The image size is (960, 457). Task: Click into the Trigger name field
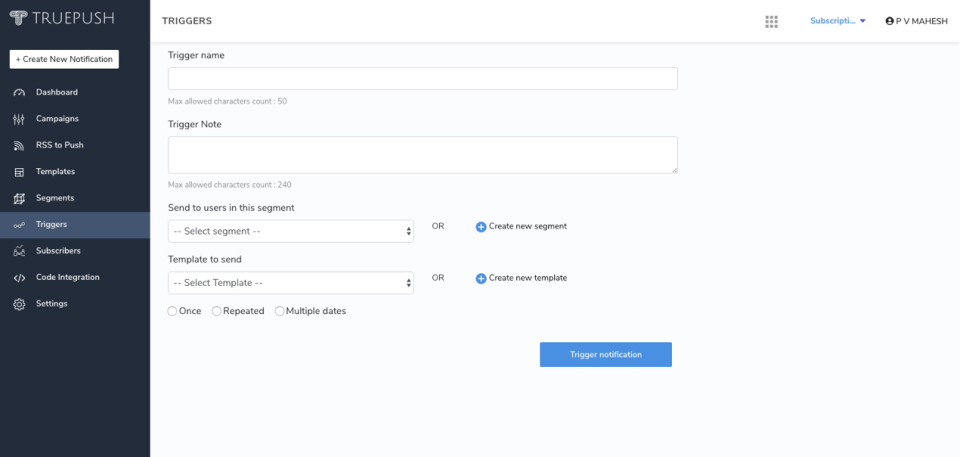pos(422,79)
